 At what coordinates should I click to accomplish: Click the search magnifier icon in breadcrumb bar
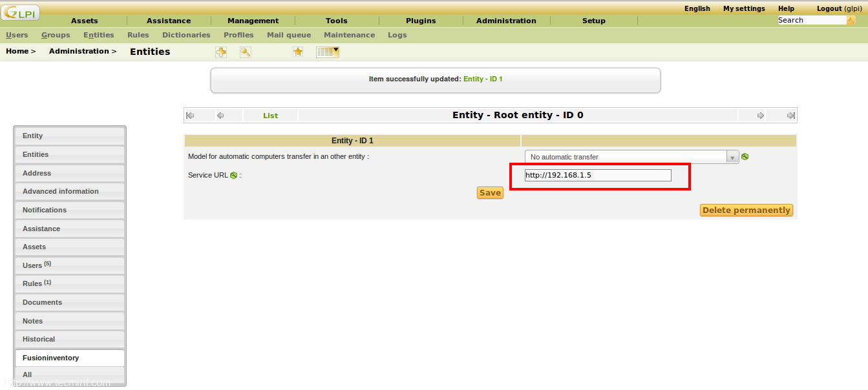pos(246,52)
